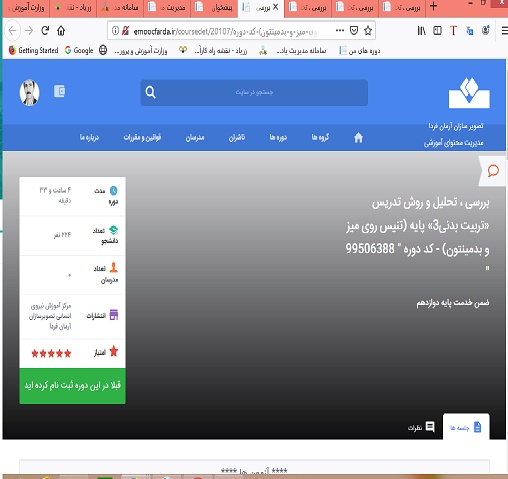Open the قوانین و مقررات menu item
This screenshot has height=479, width=508.
click(142, 137)
